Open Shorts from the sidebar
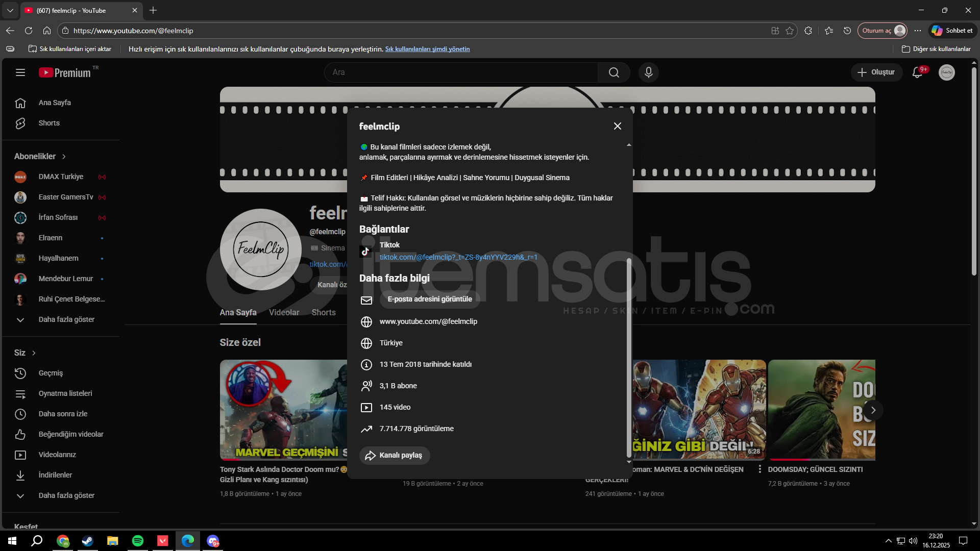 point(49,123)
